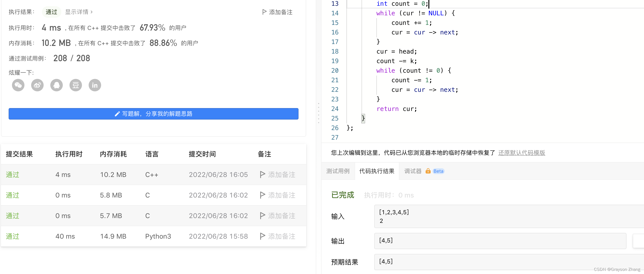
Task: Click the blue 写题解 button
Action: click(153, 114)
